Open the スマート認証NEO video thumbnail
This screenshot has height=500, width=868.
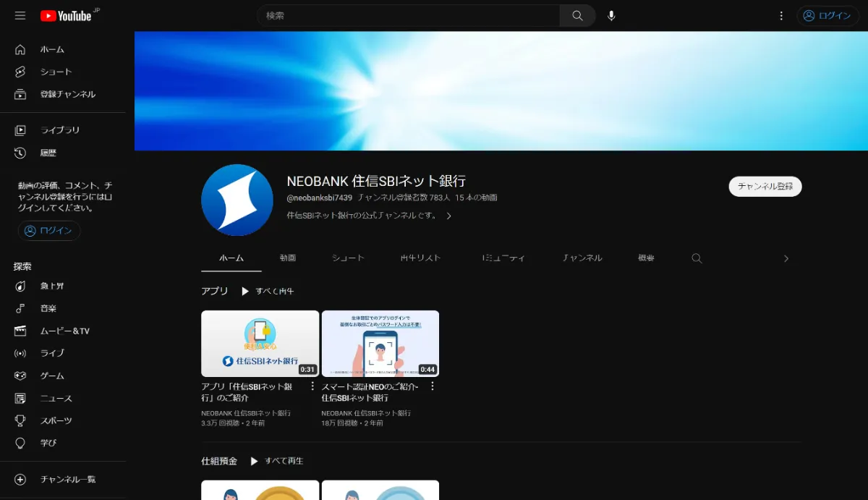click(x=380, y=343)
